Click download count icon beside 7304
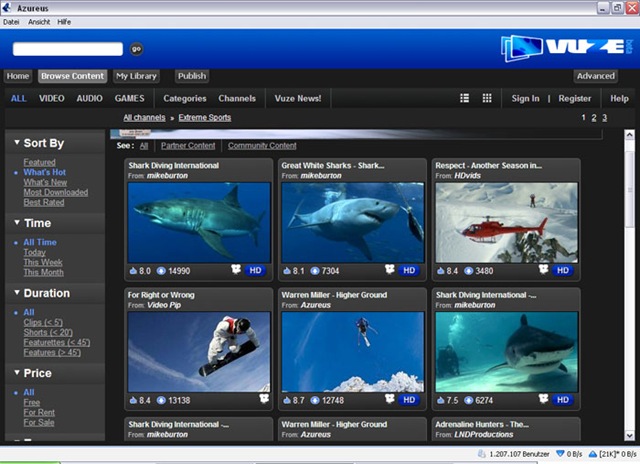This screenshot has height=464, width=640. coord(315,271)
